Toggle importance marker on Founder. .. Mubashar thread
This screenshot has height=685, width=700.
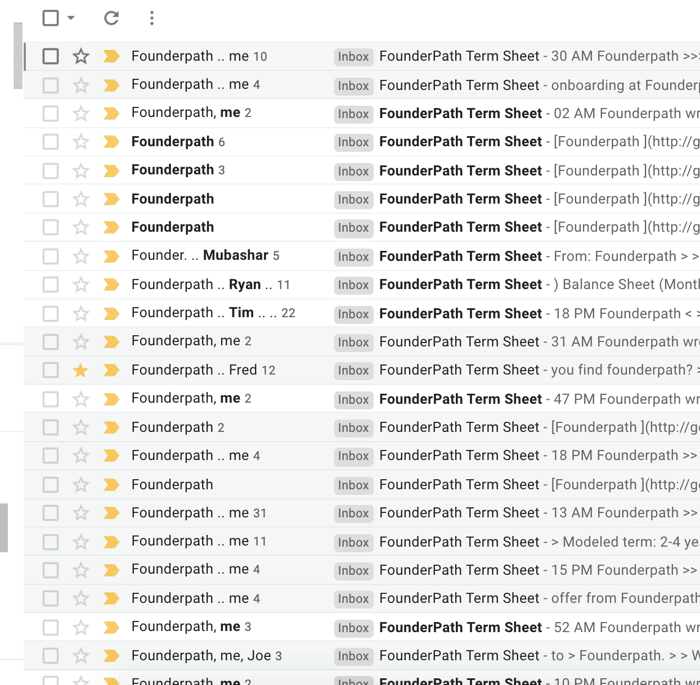point(111,256)
